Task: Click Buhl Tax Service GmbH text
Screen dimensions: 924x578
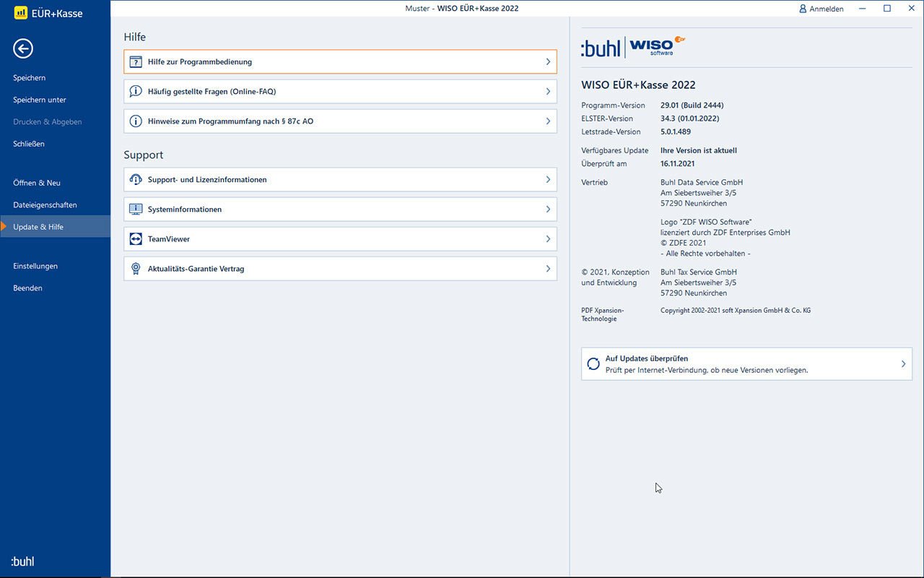Action: pos(699,272)
